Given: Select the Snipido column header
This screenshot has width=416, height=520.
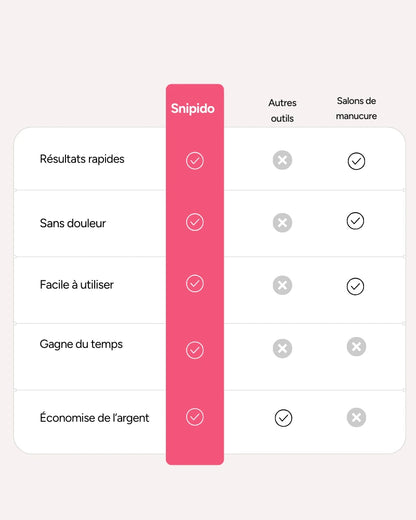Looking at the screenshot, I should pos(193,109).
